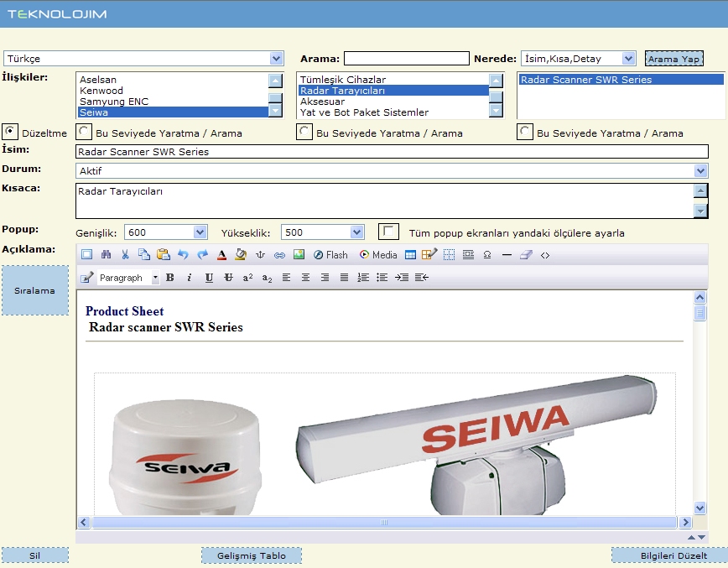Click the Sil delete button
728x568 pixels.
[35, 555]
